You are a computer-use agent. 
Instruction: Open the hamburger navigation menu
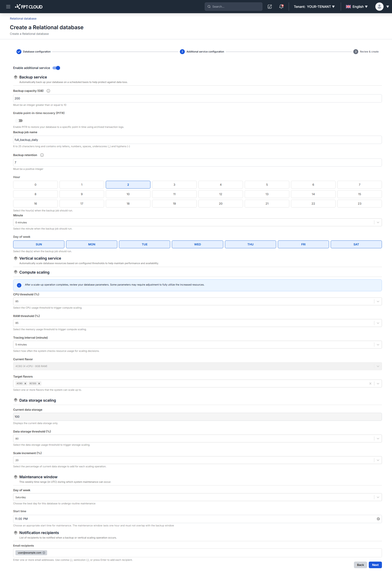click(x=8, y=7)
